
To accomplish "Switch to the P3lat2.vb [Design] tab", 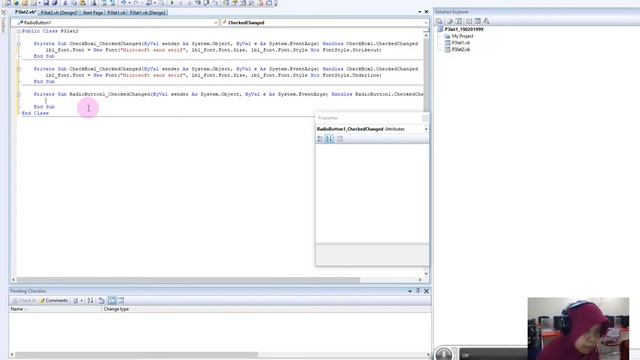I will (59, 13).
